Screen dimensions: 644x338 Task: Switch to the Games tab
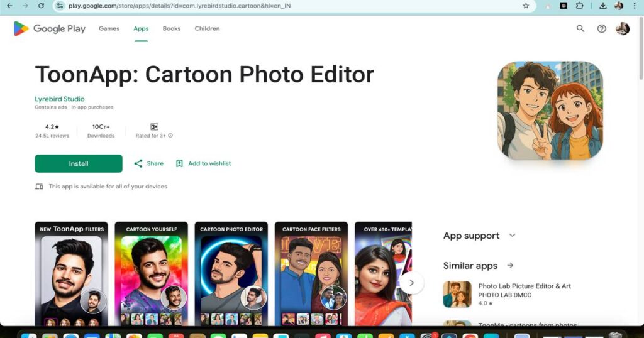coord(109,28)
